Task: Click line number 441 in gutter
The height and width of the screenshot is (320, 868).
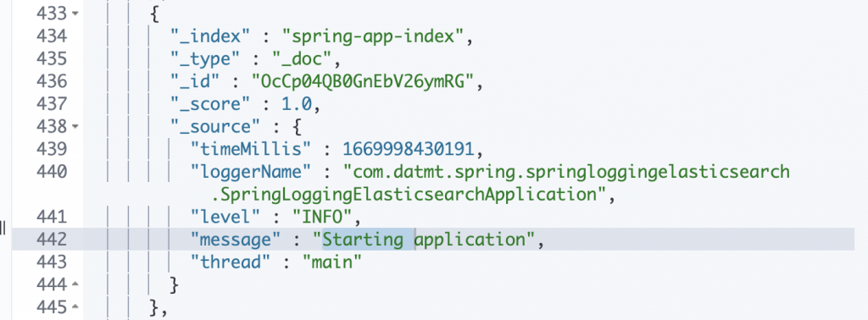Action: [x=52, y=217]
